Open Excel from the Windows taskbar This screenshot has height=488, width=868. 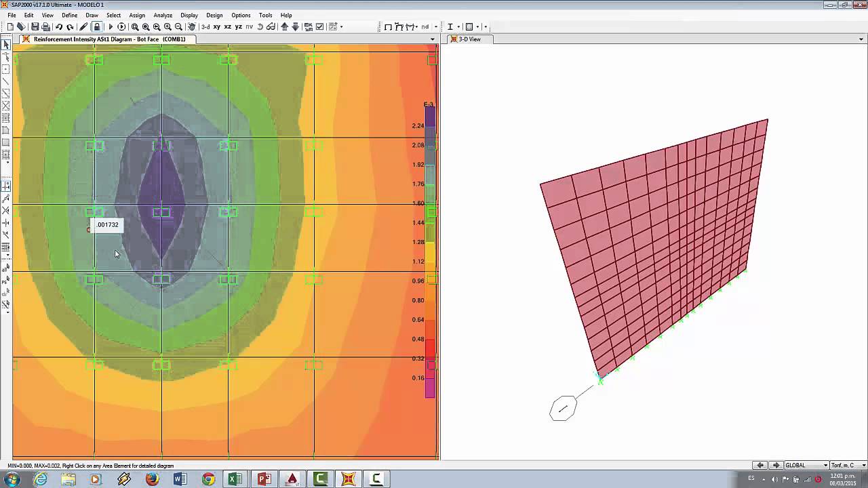point(235,479)
